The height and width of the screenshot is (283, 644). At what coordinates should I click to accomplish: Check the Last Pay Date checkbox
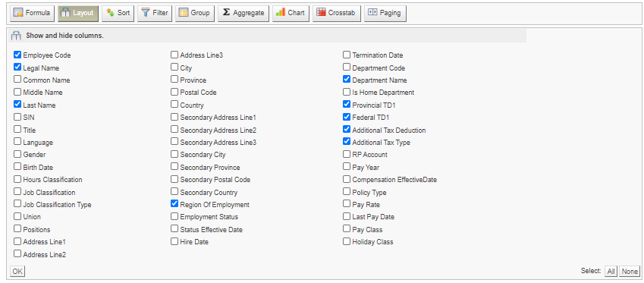click(347, 216)
